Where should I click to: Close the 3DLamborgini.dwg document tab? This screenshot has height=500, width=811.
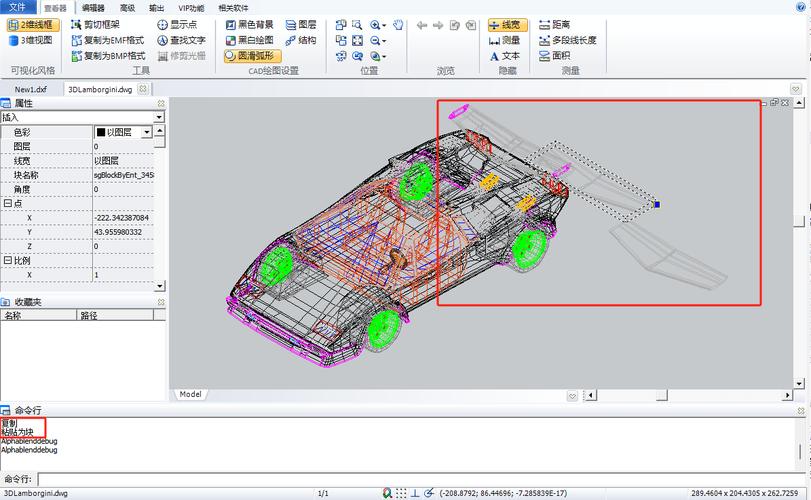click(x=143, y=89)
